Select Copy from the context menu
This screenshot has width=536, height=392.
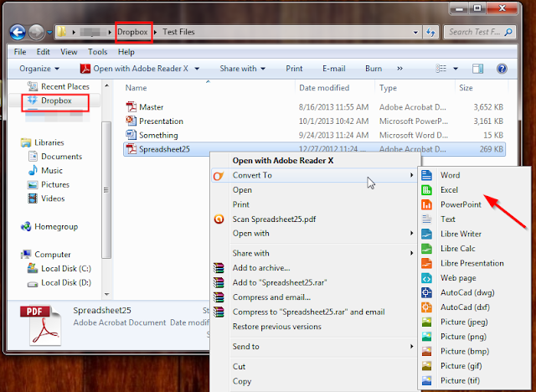point(242,381)
